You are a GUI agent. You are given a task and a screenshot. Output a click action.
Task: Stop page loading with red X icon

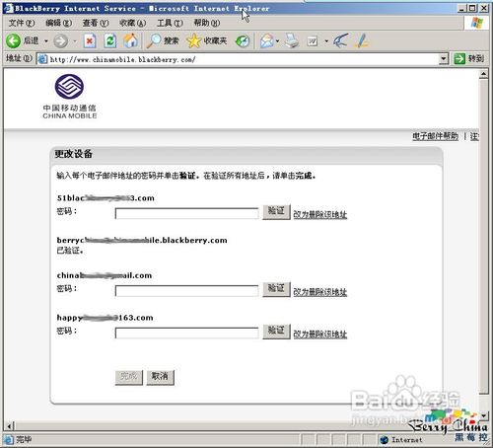90,41
